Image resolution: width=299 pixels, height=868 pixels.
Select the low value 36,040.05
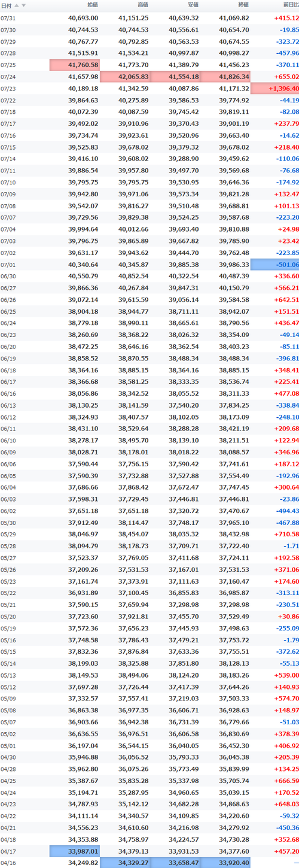coord(184,745)
